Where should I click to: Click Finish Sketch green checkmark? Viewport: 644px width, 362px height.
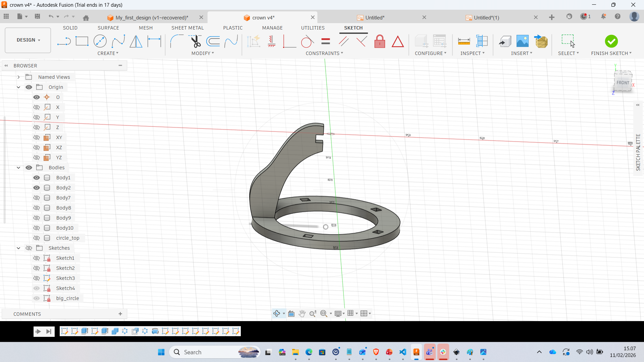pos(611,42)
